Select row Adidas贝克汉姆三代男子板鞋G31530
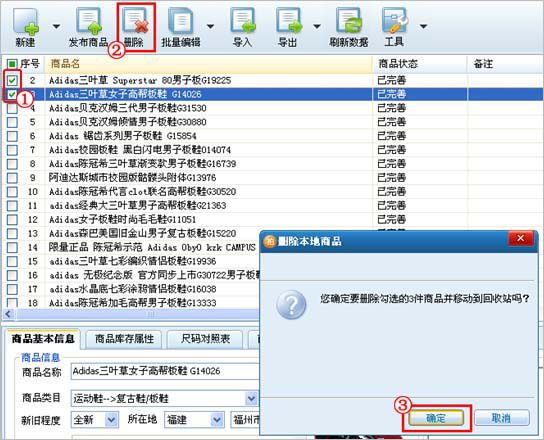Viewport: 544px width, 440px height. (x=272, y=108)
